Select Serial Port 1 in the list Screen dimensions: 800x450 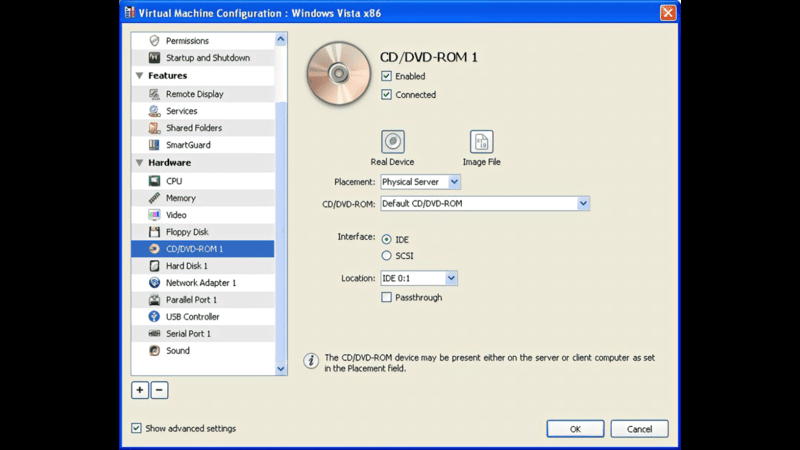click(203, 334)
